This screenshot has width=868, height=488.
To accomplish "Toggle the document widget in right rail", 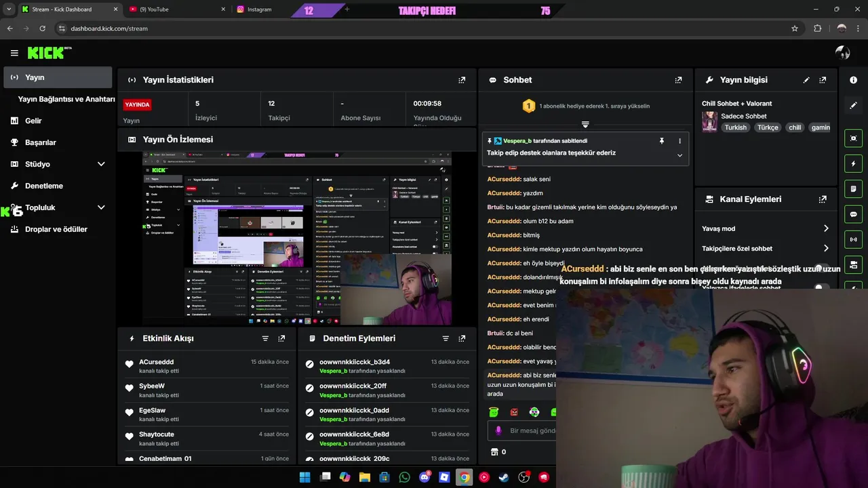I will [x=853, y=188].
